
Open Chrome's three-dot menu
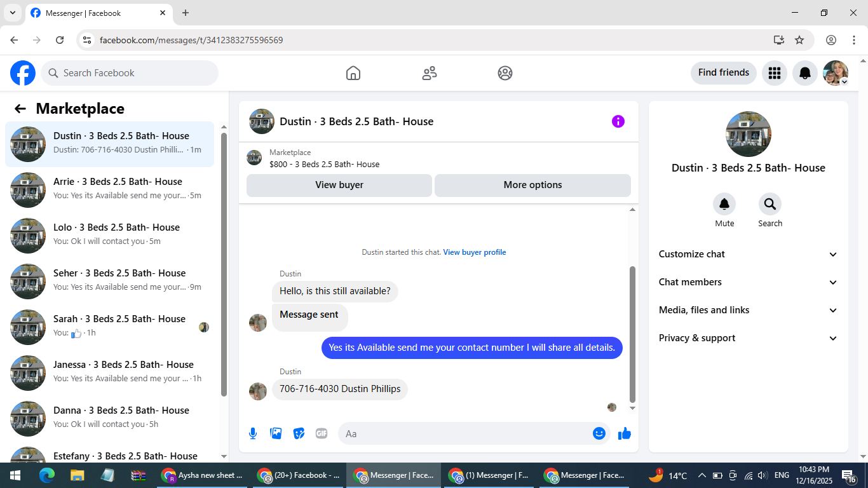[x=854, y=40]
